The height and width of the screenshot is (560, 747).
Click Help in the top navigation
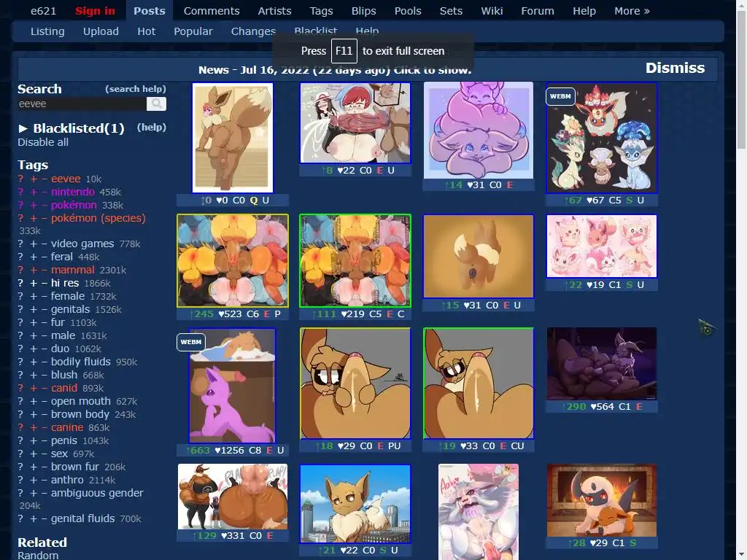(x=584, y=11)
